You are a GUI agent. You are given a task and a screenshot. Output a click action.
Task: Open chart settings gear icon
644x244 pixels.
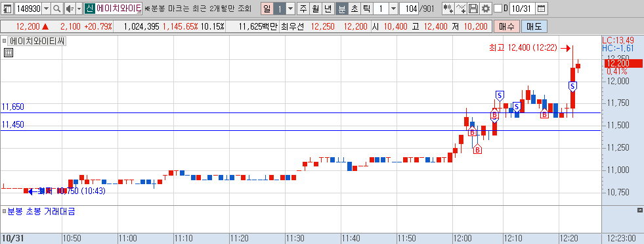(486, 9)
